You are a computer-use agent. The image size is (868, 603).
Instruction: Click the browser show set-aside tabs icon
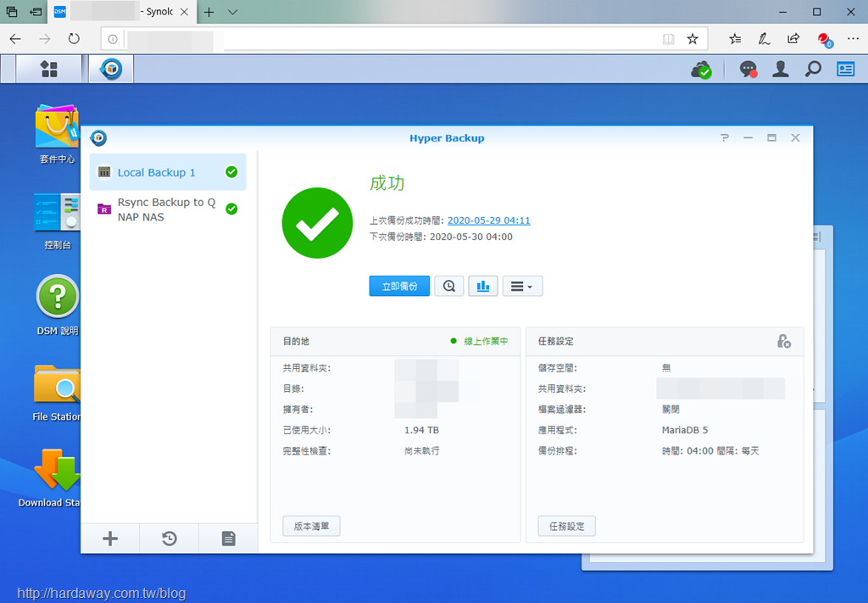12,12
